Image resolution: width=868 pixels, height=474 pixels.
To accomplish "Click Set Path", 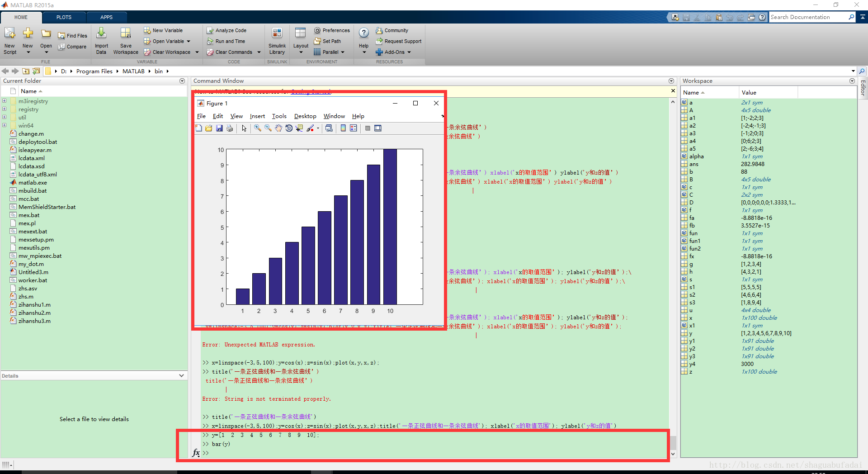I will coord(327,41).
